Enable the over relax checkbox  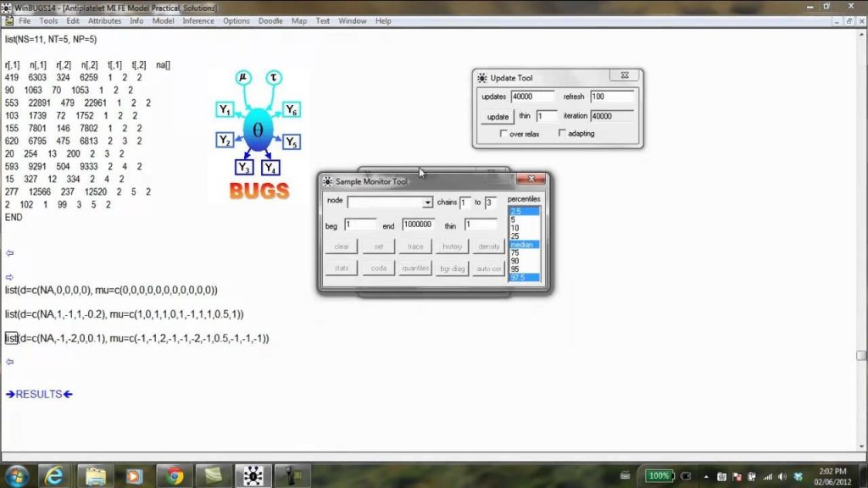point(504,134)
